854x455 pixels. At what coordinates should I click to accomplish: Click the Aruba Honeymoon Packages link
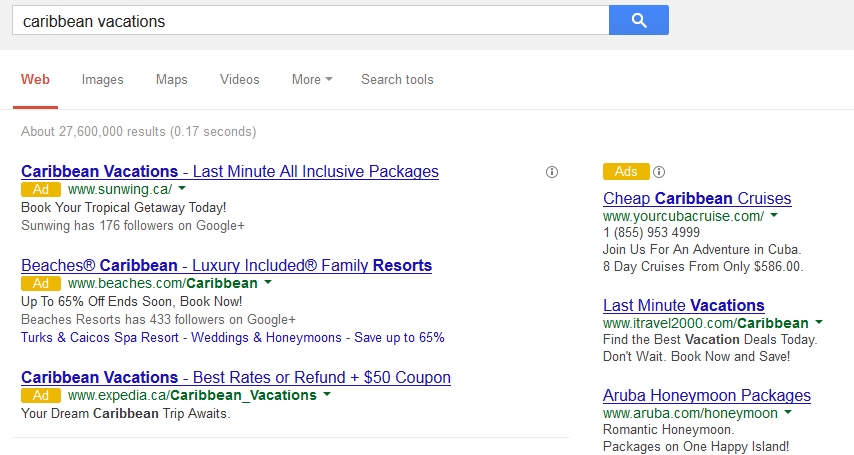[707, 395]
